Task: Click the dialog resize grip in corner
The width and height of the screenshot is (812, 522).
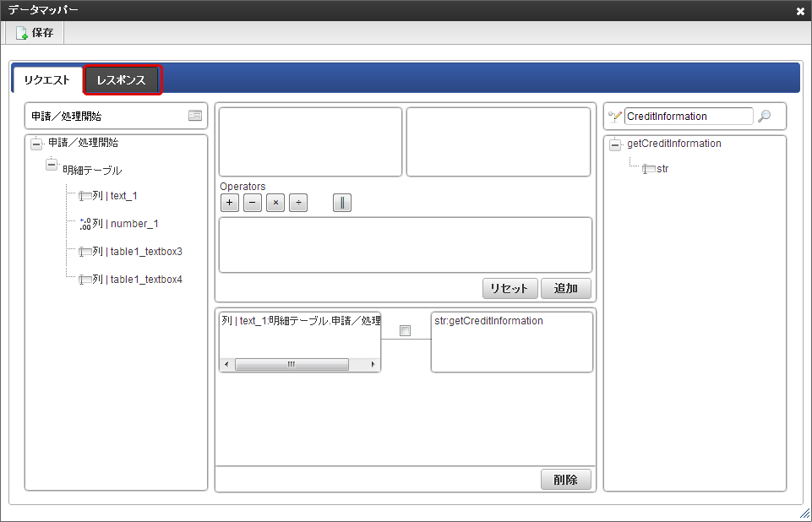Action: click(804, 515)
